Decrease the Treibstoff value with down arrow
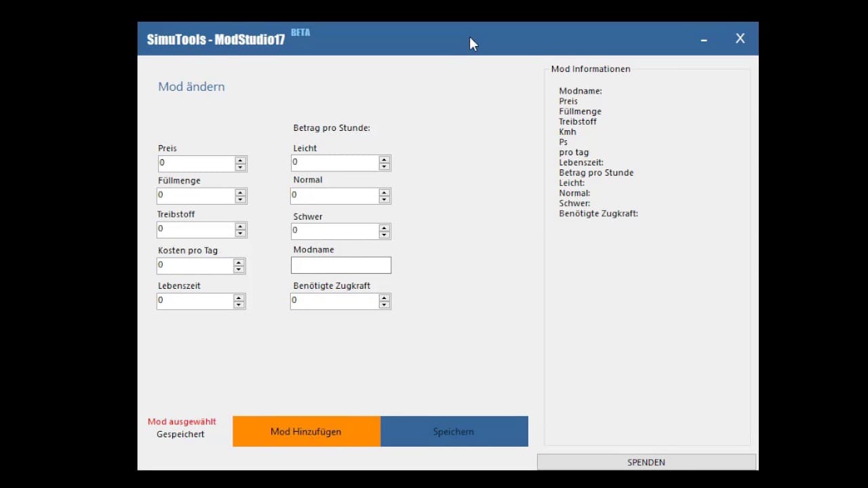The height and width of the screenshot is (488, 868). [x=241, y=234]
